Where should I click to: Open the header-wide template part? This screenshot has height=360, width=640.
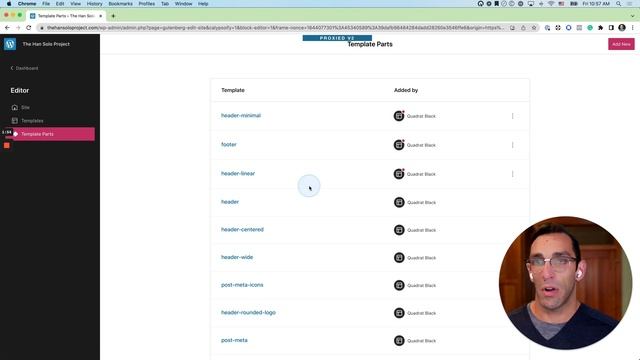[237, 257]
